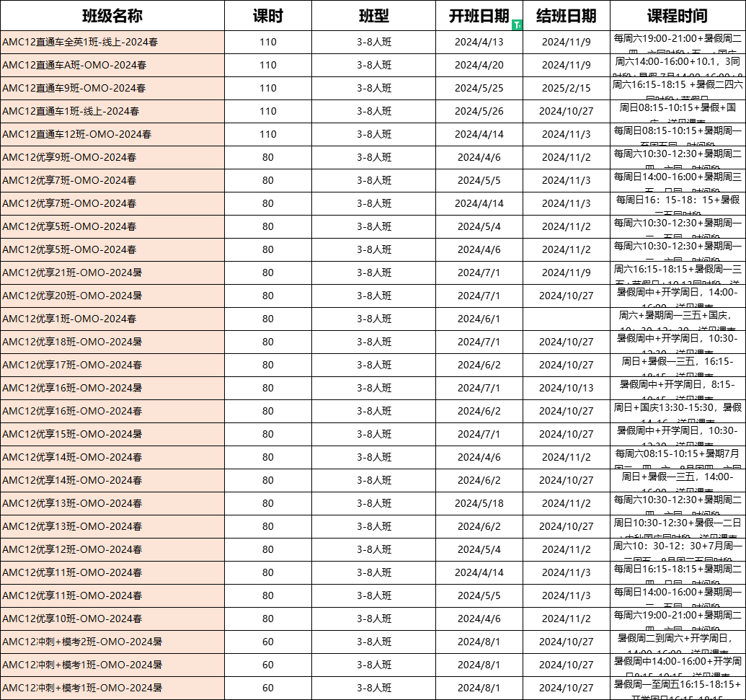The image size is (746, 700).
Task: Click schedule cell 周日+暑假一三五，14:00-
Action: (x=678, y=481)
